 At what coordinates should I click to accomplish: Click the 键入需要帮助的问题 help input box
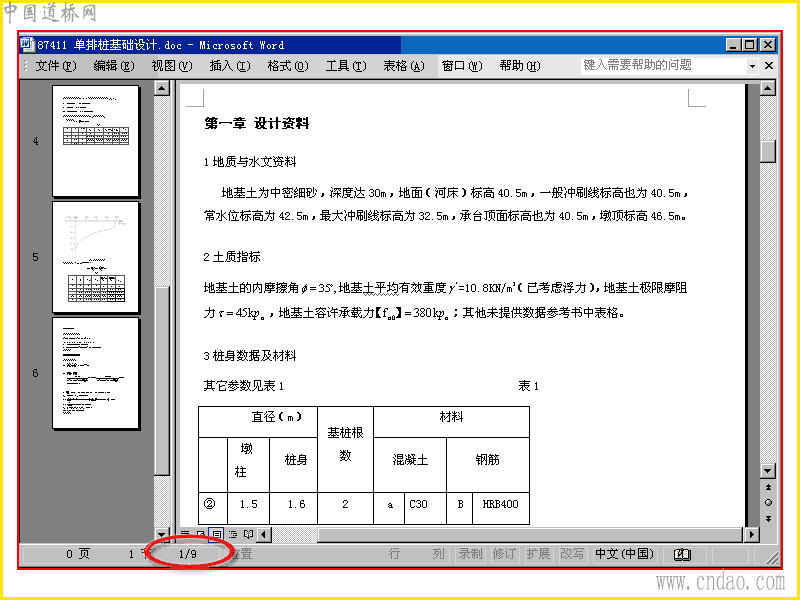click(x=663, y=65)
